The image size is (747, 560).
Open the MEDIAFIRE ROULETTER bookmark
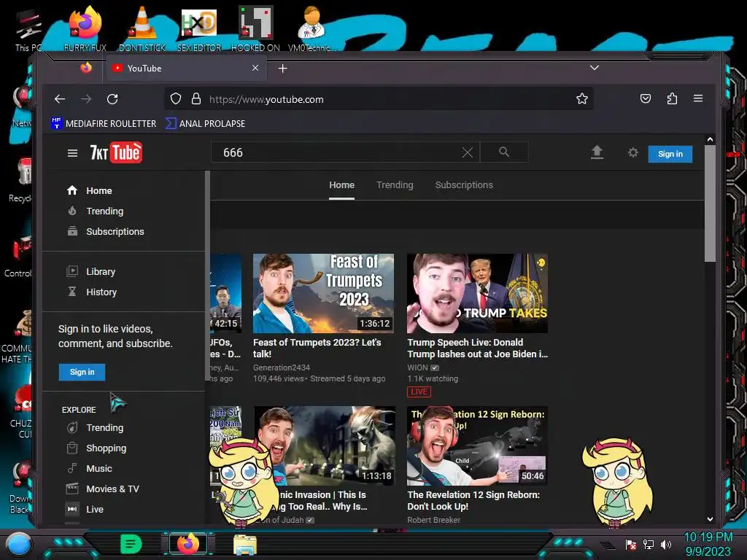104,123
